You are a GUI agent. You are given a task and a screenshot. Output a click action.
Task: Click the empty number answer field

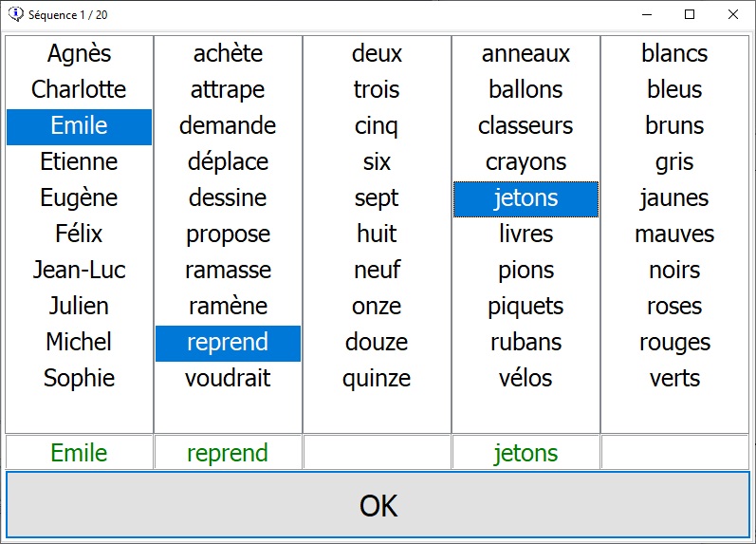coord(377,453)
